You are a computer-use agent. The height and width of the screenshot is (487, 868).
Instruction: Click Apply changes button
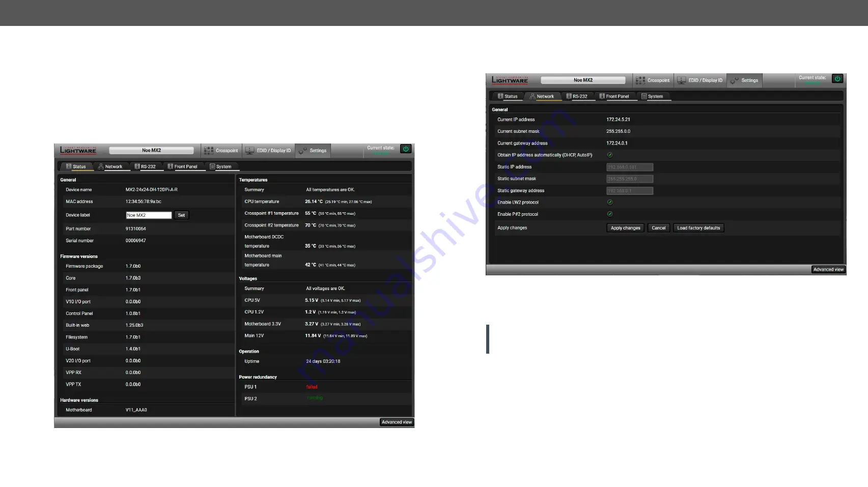(625, 228)
